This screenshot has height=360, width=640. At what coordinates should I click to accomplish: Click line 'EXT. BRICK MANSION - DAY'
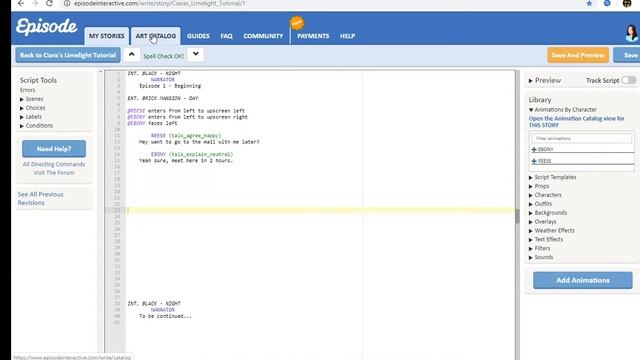163,98
